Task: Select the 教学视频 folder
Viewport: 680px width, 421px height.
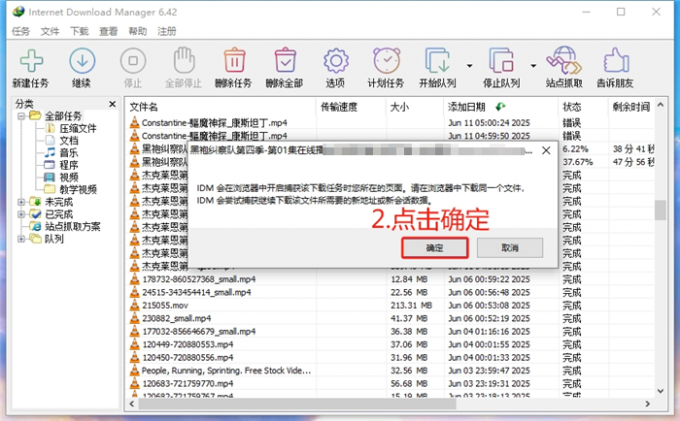Action: click(78, 189)
